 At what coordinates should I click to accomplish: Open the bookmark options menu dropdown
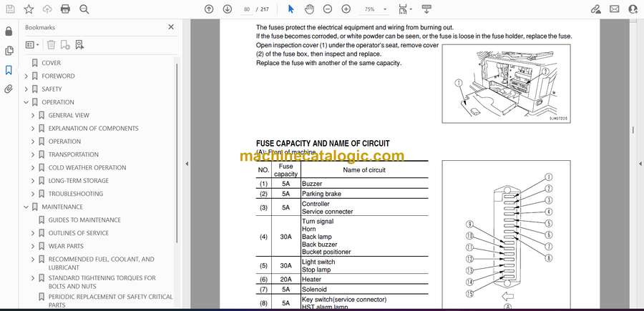coord(32,45)
